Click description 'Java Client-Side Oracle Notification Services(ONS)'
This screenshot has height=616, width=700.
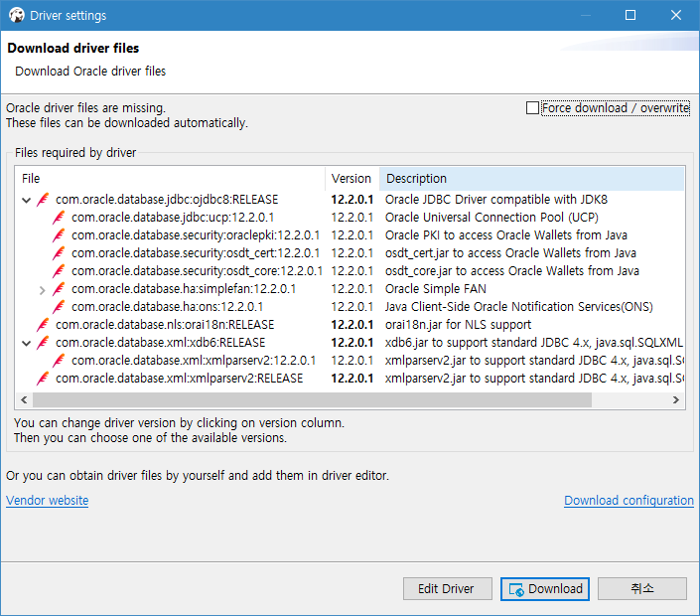tap(519, 306)
